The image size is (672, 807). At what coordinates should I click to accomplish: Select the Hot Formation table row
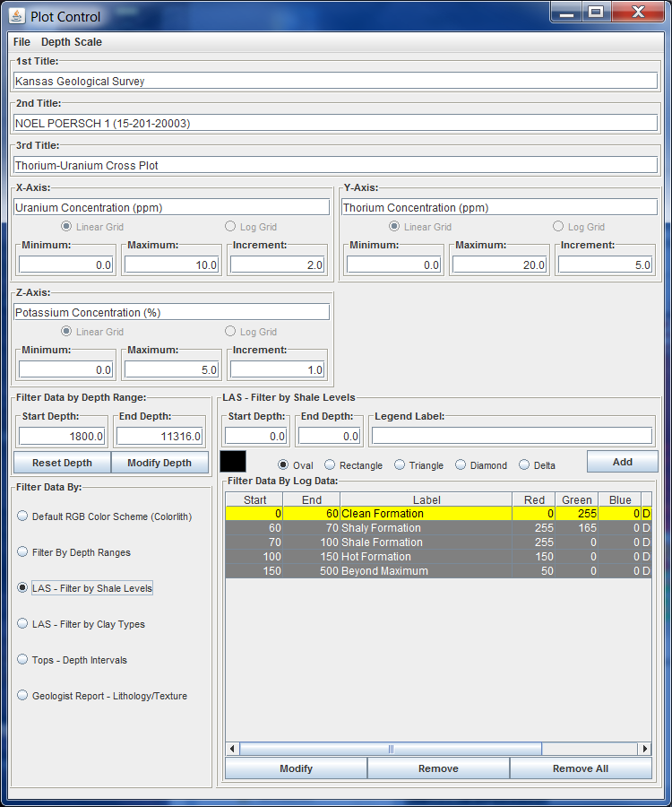point(438,556)
